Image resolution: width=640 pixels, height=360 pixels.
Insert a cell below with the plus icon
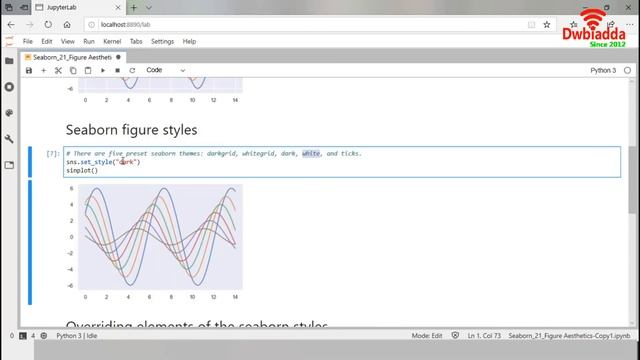coord(43,70)
